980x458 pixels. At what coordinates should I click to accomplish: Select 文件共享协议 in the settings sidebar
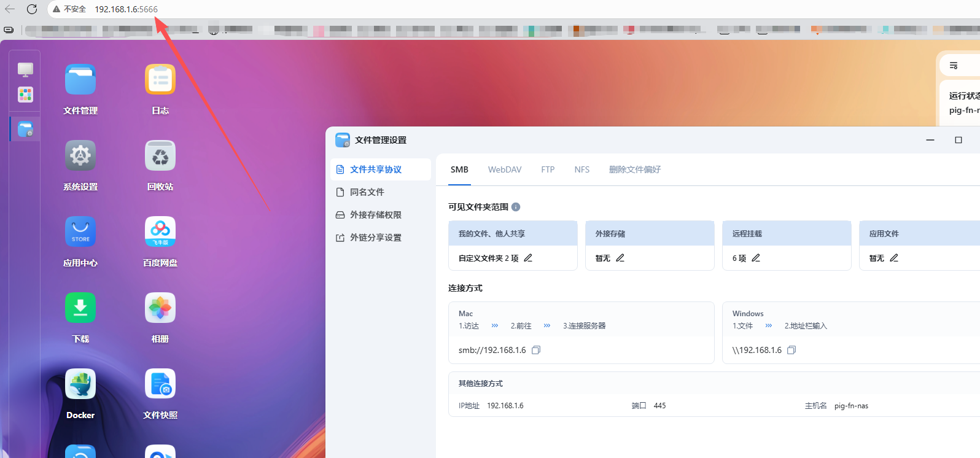click(381, 169)
